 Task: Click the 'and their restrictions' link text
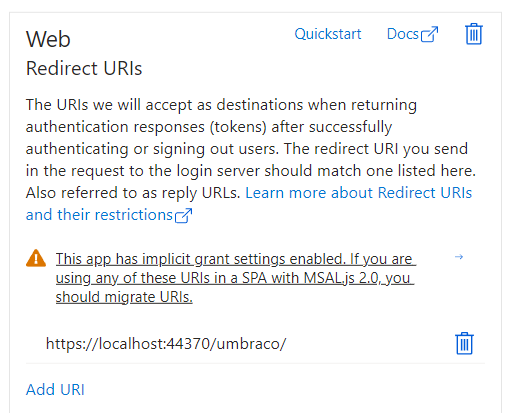99,215
